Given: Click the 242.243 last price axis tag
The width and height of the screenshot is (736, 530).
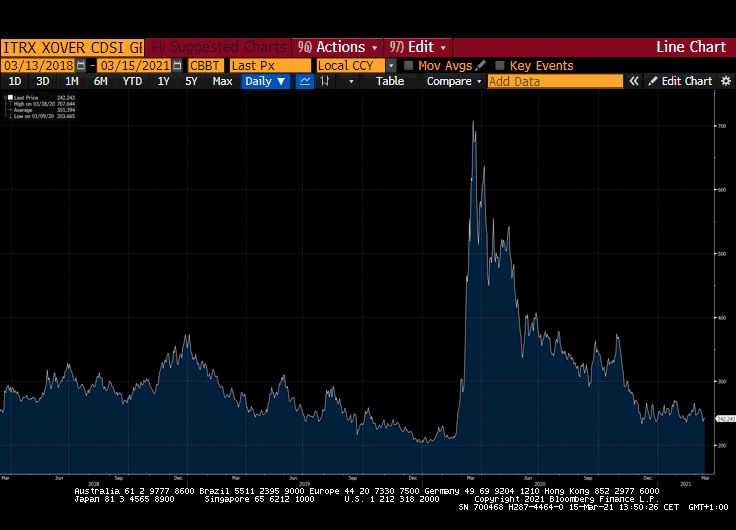Looking at the screenshot, I should [725, 418].
